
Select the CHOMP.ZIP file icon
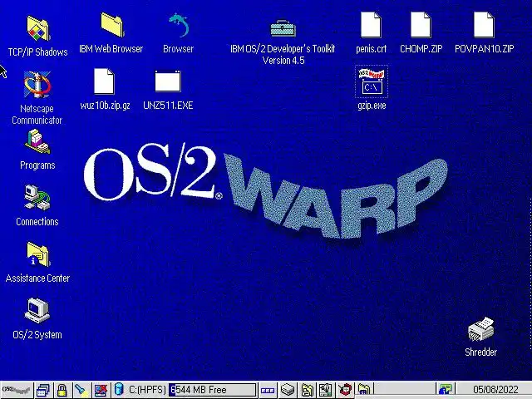pos(421,25)
